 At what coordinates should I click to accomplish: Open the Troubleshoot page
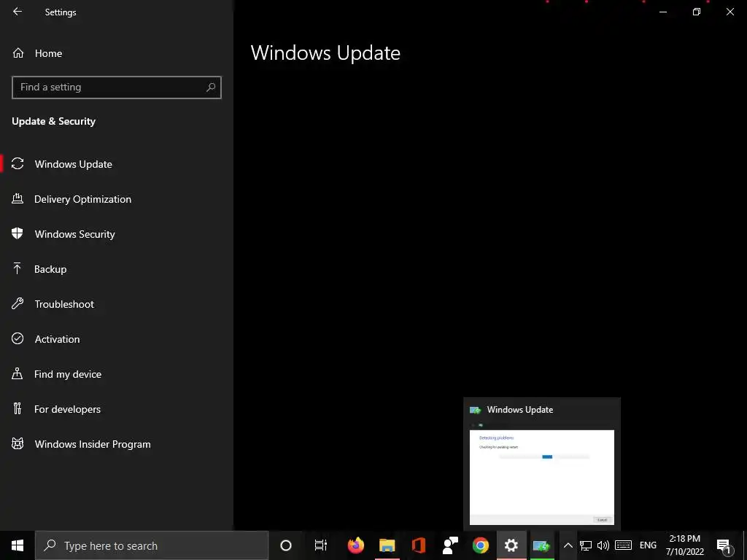click(x=117, y=304)
